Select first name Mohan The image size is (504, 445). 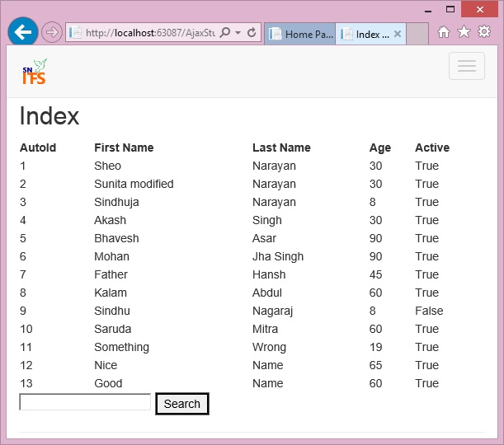point(111,256)
